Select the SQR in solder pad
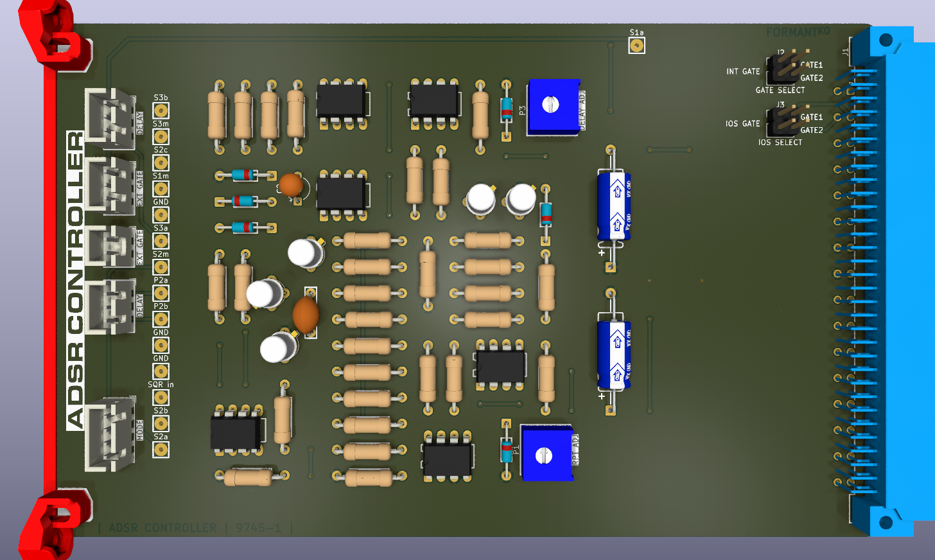 tap(161, 398)
